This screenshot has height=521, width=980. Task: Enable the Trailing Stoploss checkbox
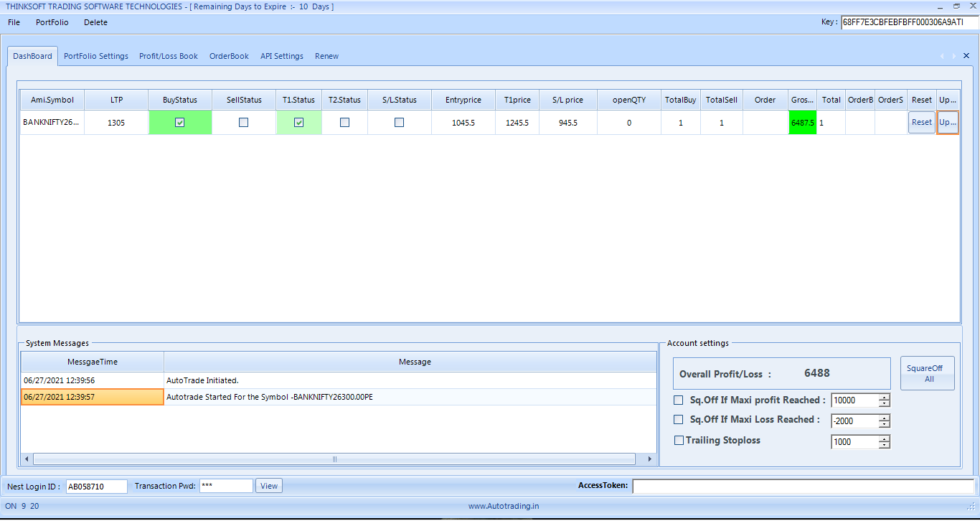[x=679, y=441]
